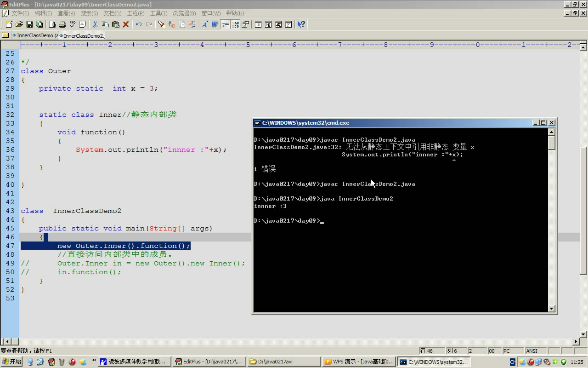The width and height of the screenshot is (588, 368).
Task: Toggle line number display button
Action: pos(235,24)
